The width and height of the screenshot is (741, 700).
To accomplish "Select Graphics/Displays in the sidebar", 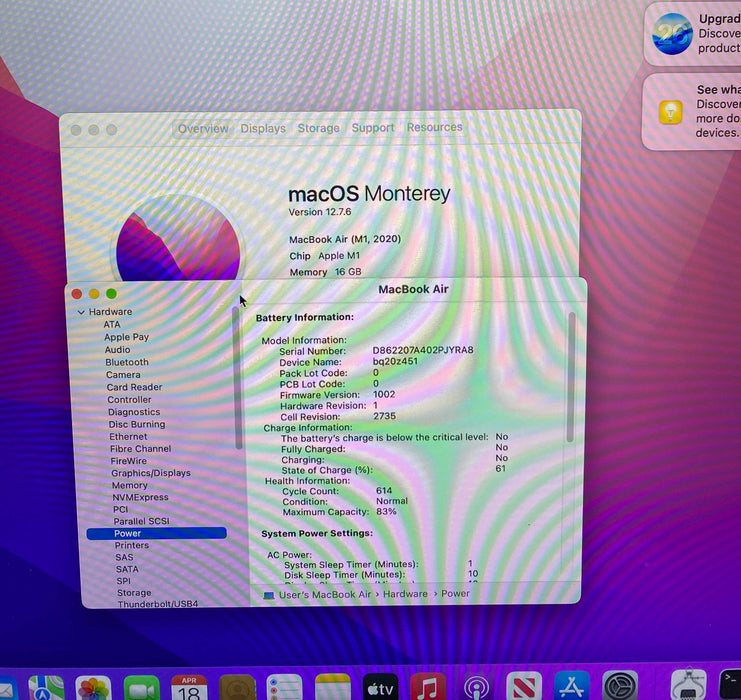I will (x=151, y=473).
